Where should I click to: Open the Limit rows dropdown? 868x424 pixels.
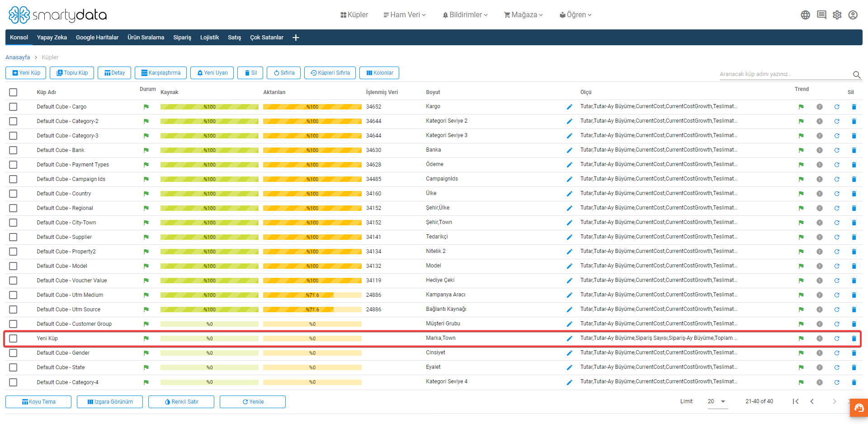[717, 401]
